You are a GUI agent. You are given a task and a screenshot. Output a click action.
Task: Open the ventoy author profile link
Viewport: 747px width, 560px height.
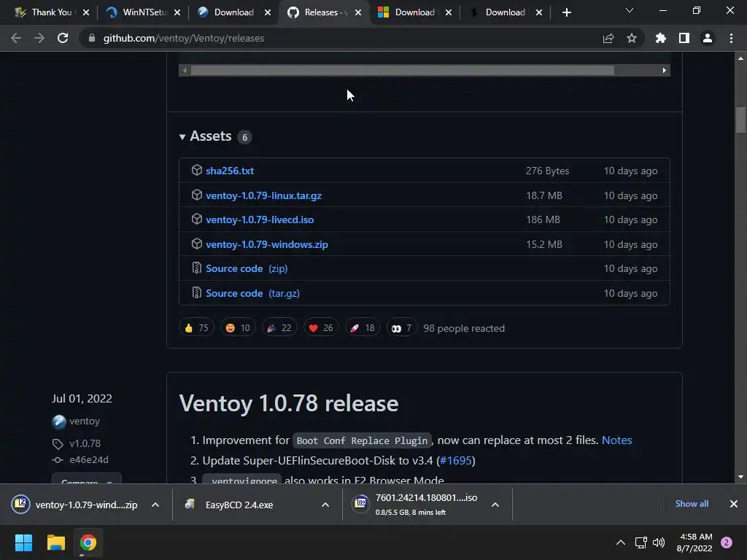[85, 421]
